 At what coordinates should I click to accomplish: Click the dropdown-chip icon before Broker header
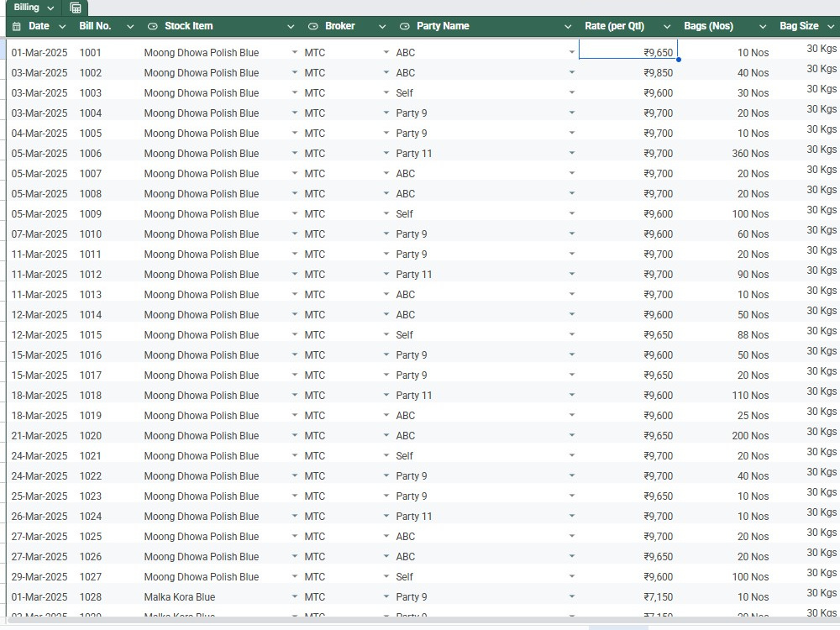(x=313, y=26)
